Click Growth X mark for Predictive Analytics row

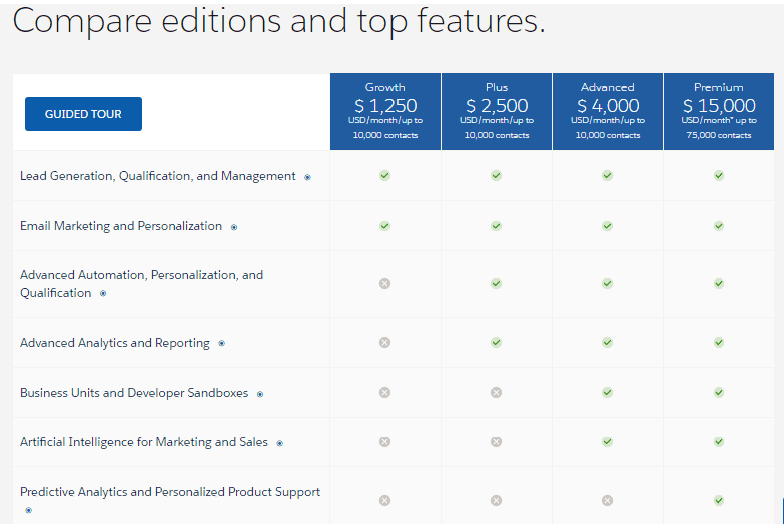384,500
